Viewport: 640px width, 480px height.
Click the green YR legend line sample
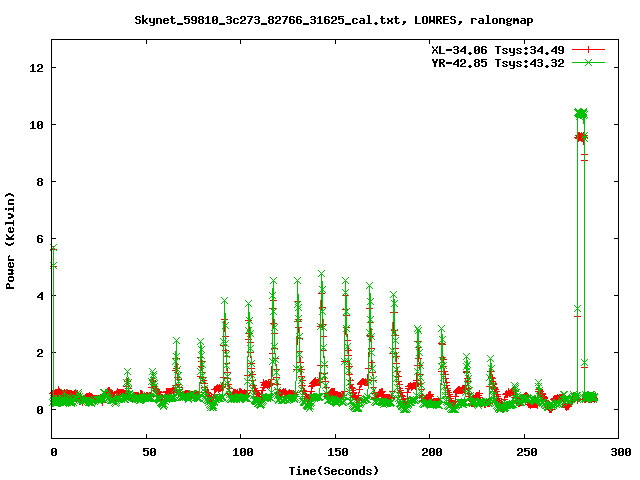588,62
